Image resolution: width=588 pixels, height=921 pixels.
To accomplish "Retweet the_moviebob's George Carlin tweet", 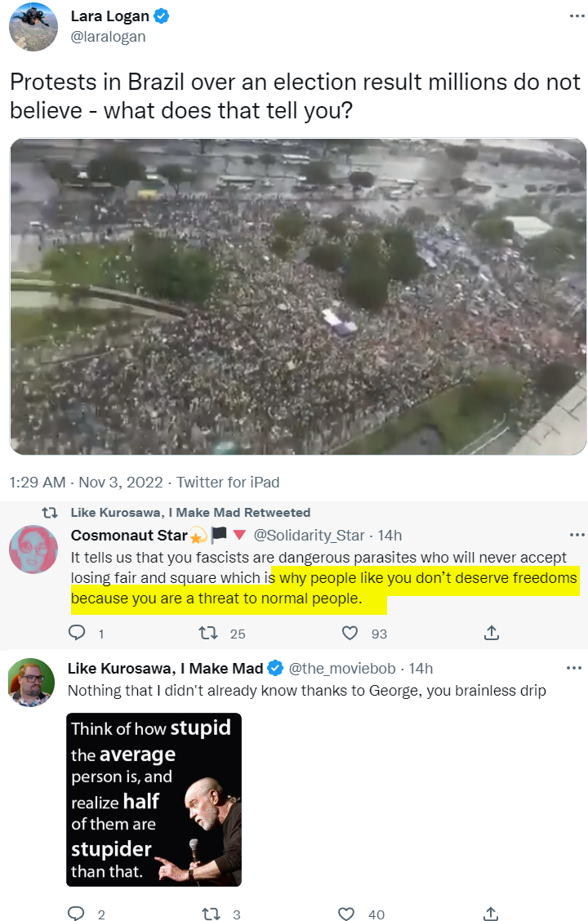I will pos(210,914).
